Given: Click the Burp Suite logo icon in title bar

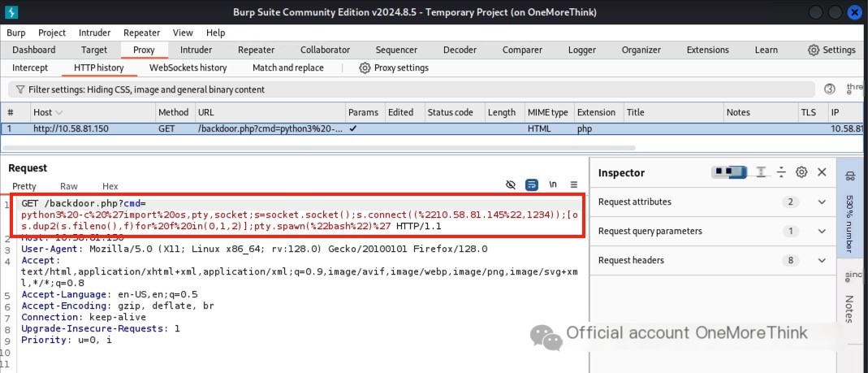Looking at the screenshot, I should (x=11, y=11).
